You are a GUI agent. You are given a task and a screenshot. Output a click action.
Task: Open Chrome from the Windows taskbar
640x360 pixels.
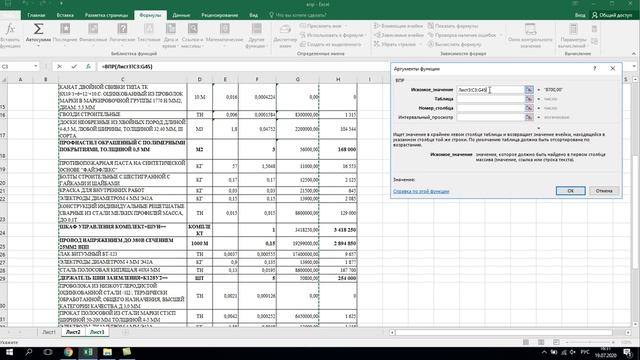(68, 352)
